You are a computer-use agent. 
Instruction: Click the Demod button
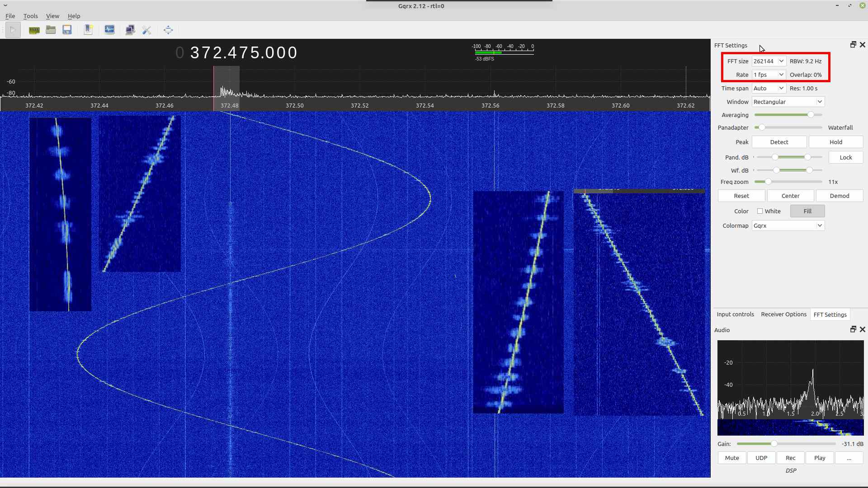(x=839, y=196)
